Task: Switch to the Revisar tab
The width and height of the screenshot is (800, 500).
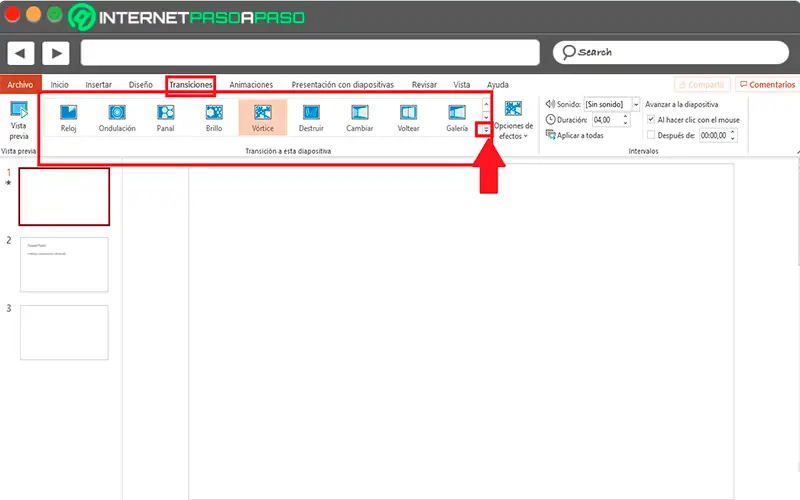Action: tap(424, 85)
